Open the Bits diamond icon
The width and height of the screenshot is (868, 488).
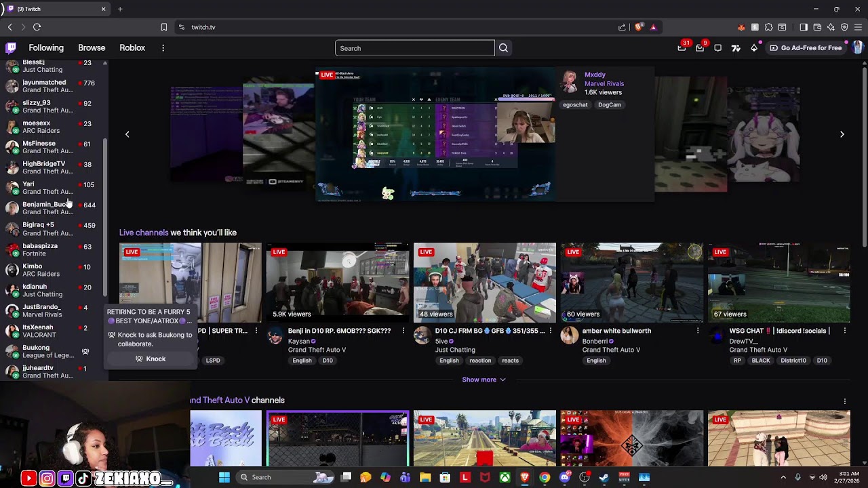[x=754, y=48]
